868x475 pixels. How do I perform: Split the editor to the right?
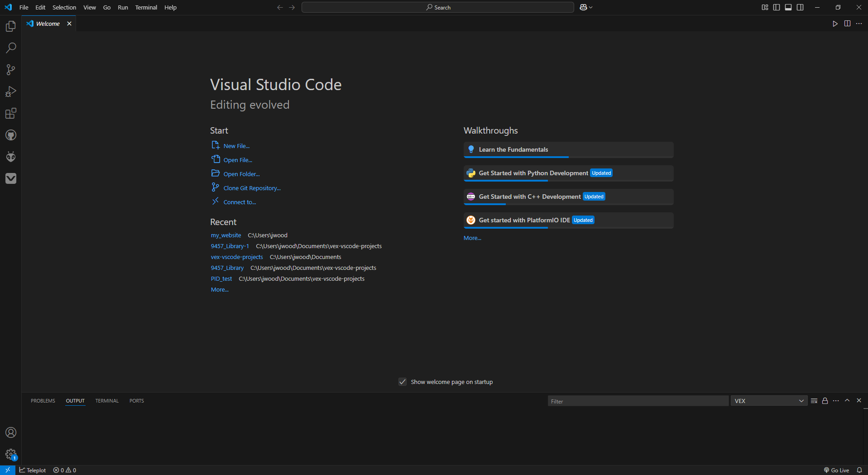847,24
